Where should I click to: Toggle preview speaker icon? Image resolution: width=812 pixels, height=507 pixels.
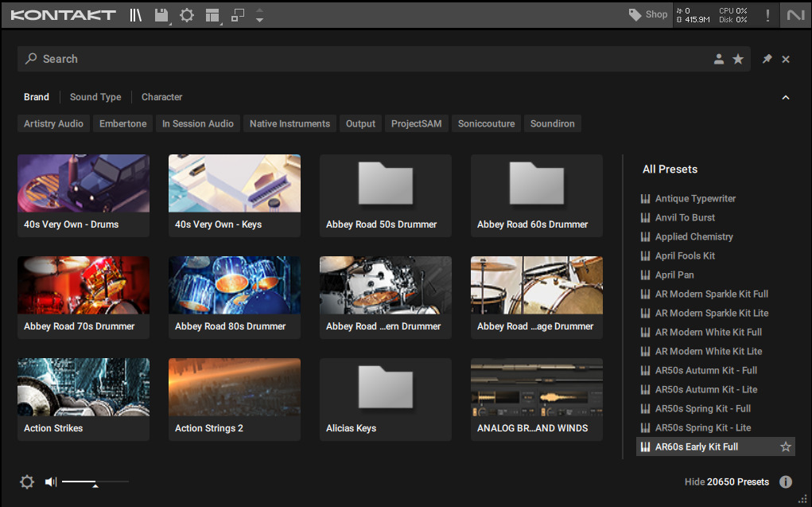[50, 482]
